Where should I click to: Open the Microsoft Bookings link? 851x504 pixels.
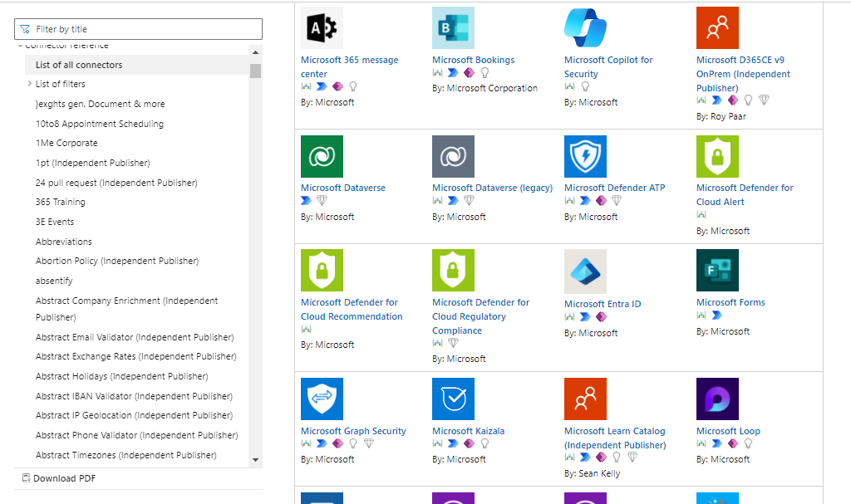click(x=473, y=60)
